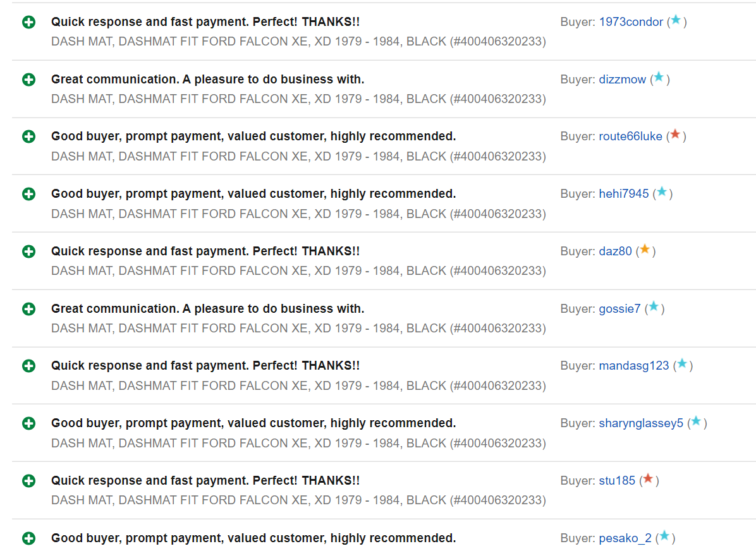Open the hehi7945 buyer link
This screenshot has height=551, width=756.
(x=624, y=194)
